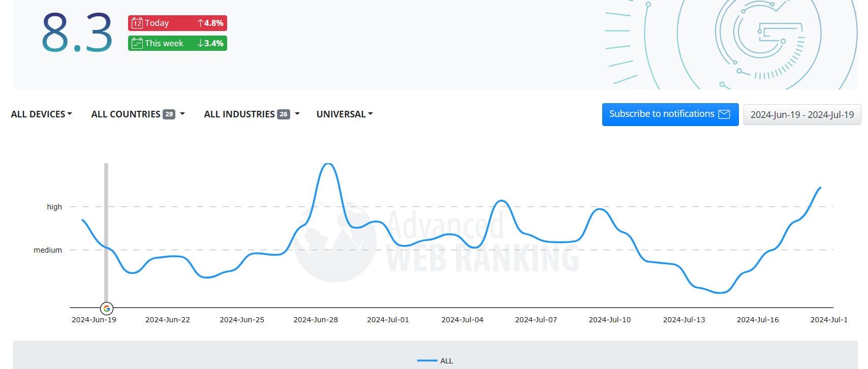868x369 pixels.
Task: Click the Google G marker on chart axis
Action: (107, 309)
